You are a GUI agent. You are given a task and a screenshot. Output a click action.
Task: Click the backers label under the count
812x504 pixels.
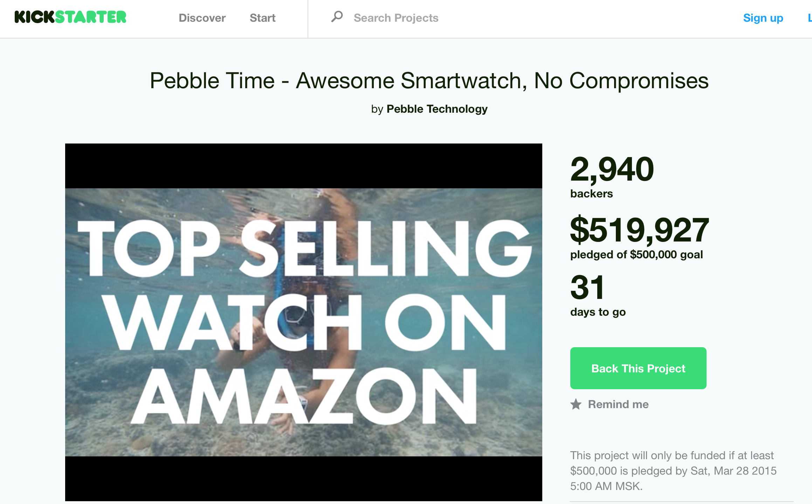point(592,194)
